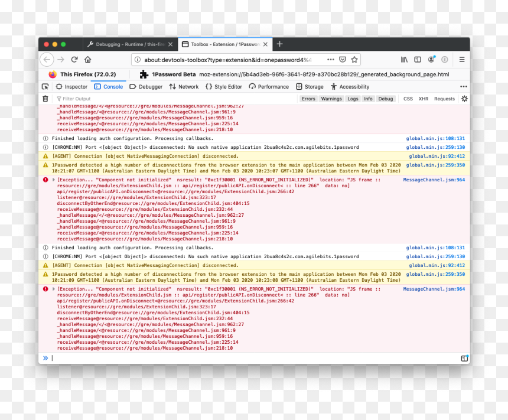
Task: Switch to Debugging - Runtime browser tab
Action: [x=130, y=44]
